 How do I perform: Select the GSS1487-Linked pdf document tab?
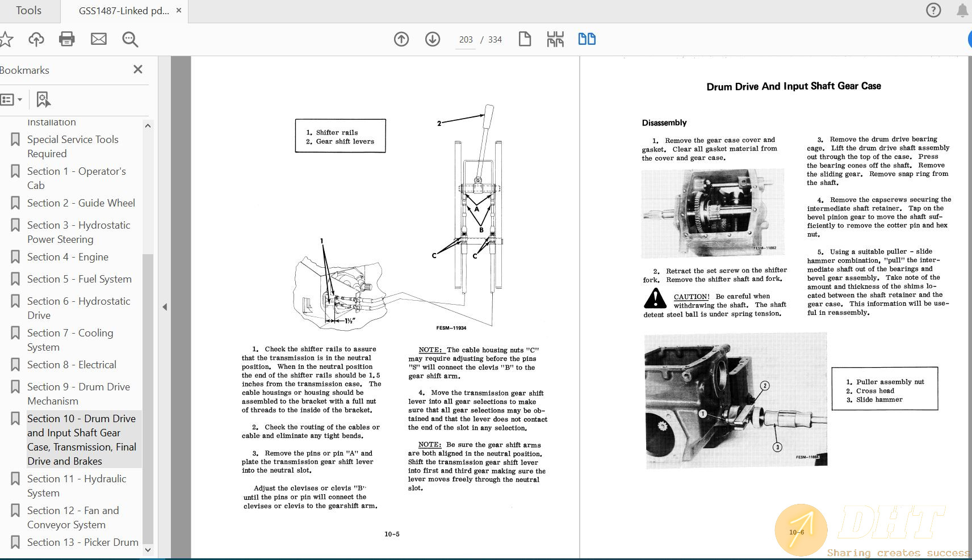click(123, 11)
